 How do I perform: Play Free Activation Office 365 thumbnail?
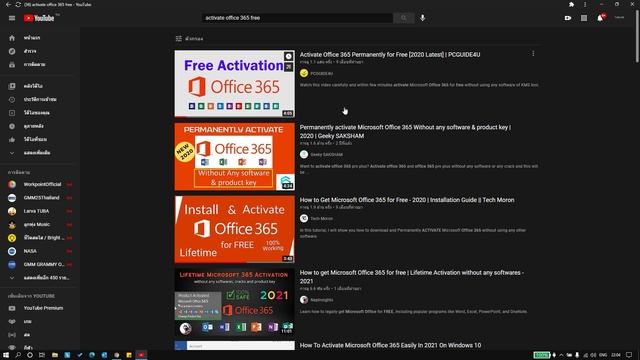(x=235, y=84)
